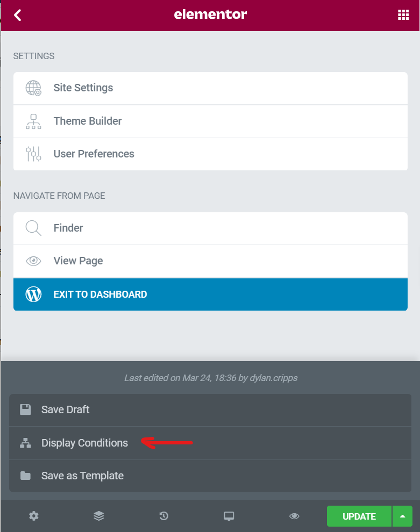This screenshot has height=532, width=420.
Task: Click the elementor logo text
Action: (x=210, y=15)
